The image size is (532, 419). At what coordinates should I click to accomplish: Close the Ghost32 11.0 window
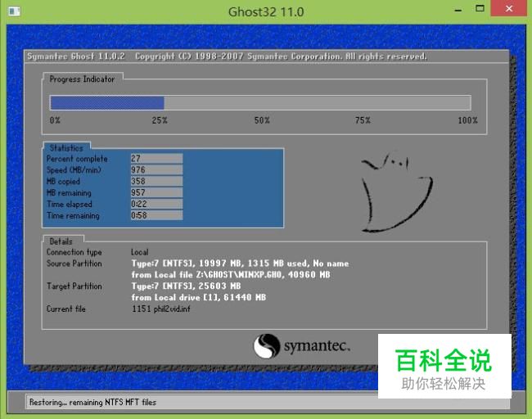point(508,8)
